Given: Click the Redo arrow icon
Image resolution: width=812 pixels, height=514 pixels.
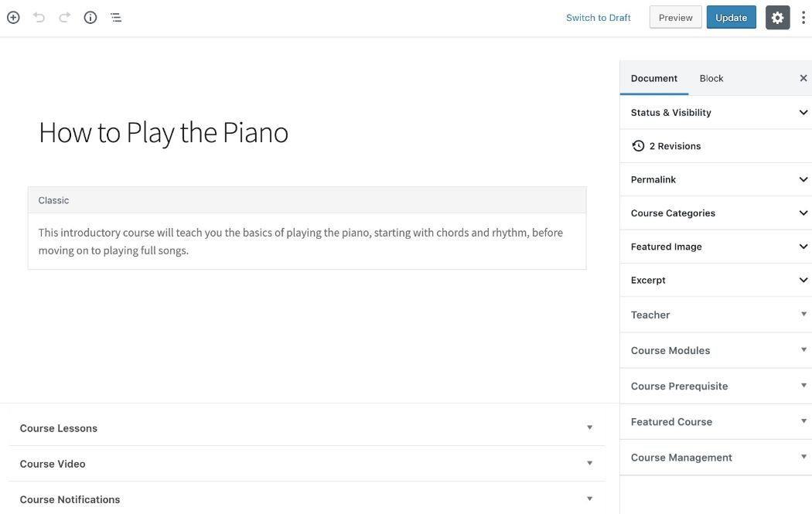Looking at the screenshot, I should click(x=64, y=17).
